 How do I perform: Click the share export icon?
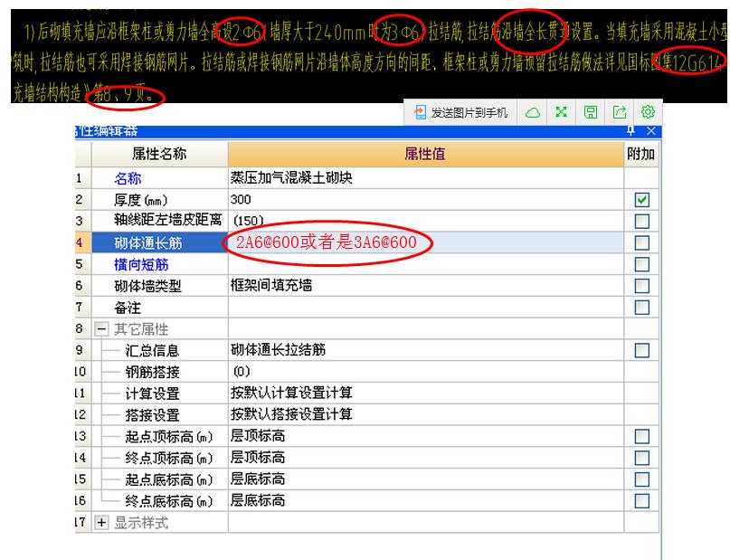(x=620, y=112)
